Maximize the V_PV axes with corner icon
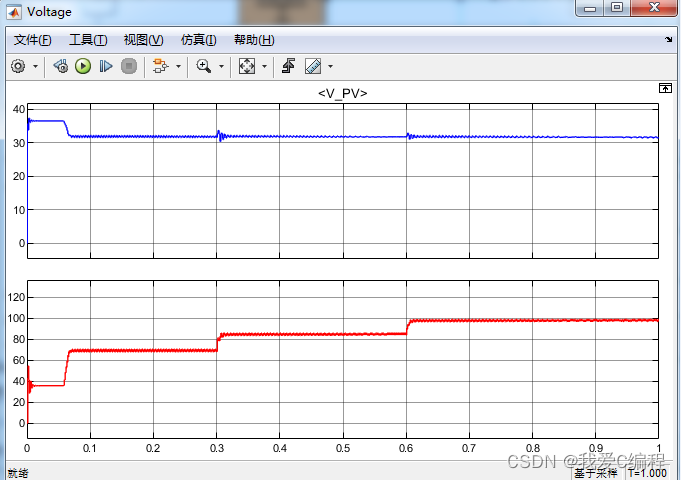 pos(665,88)
